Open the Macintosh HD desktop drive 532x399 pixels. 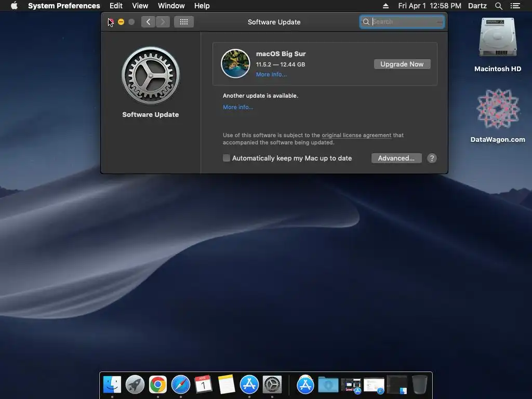[x=497, y=44]
